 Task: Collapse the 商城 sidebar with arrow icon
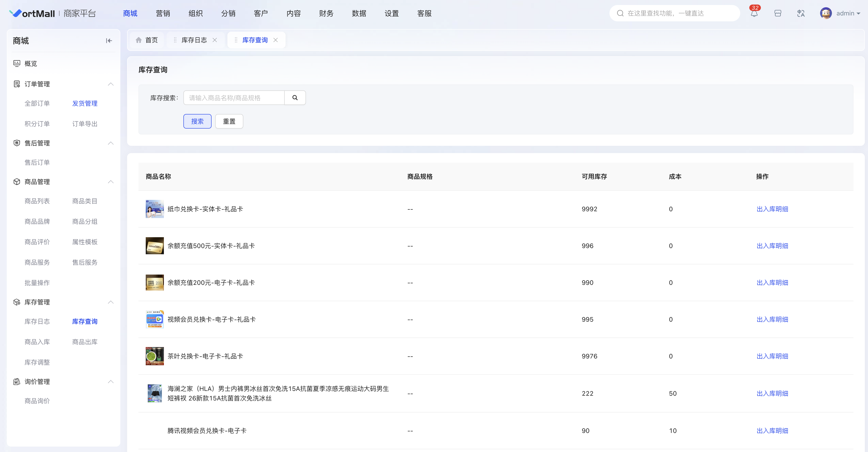tap(108, 41)
